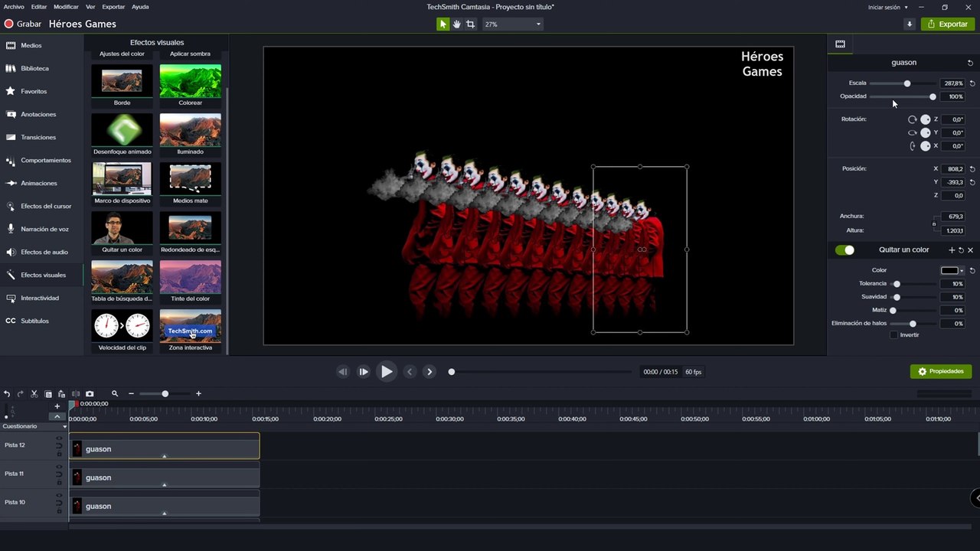Open the Ver menu

[x=90, y=7]
